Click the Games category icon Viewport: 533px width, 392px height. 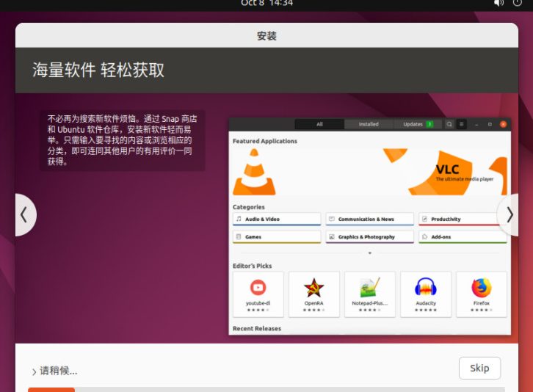pyautogui.click(x=239, y=236)
